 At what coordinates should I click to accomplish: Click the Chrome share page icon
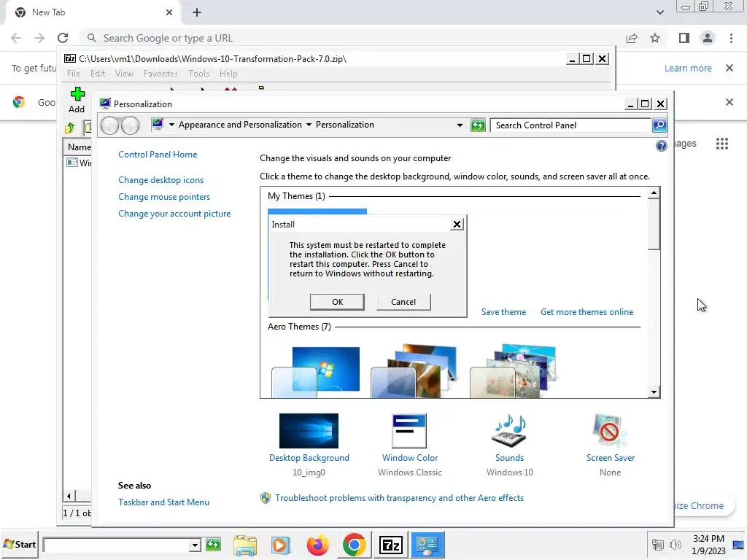[x=632, y=38]
